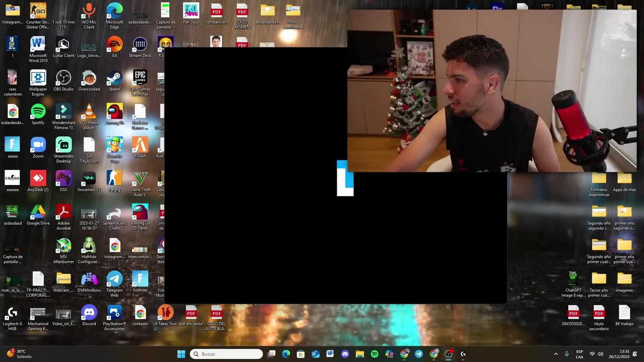Select the 'imagenes' folder
The width and height of the screenshot is (644, 362).
tap(624, 282)
